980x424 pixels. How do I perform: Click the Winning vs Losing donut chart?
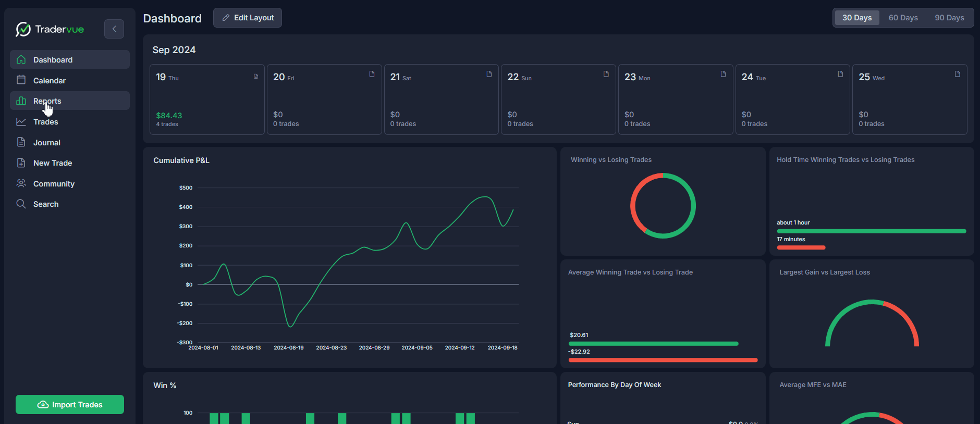tap(663, 206)
